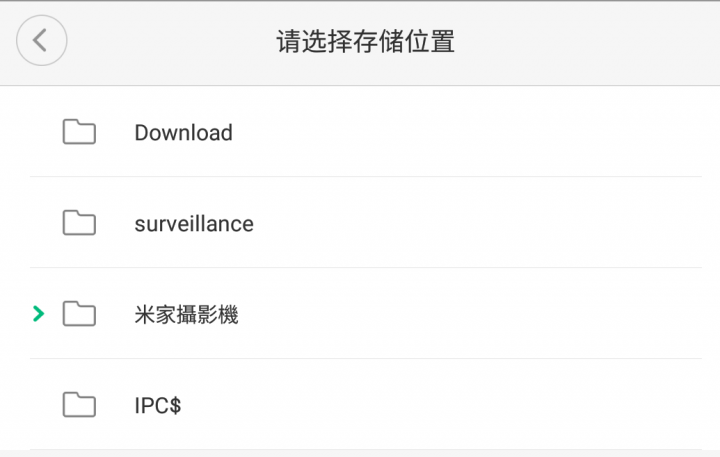This screenshot has width=720, height=457.
Task: Go back using the circular arrow button
Action: pos(42,40)
